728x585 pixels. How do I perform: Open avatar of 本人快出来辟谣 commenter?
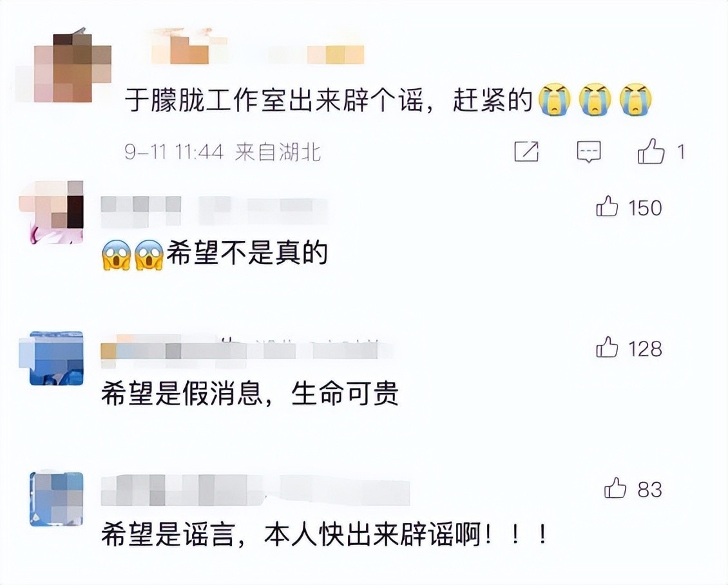[56, 499]
